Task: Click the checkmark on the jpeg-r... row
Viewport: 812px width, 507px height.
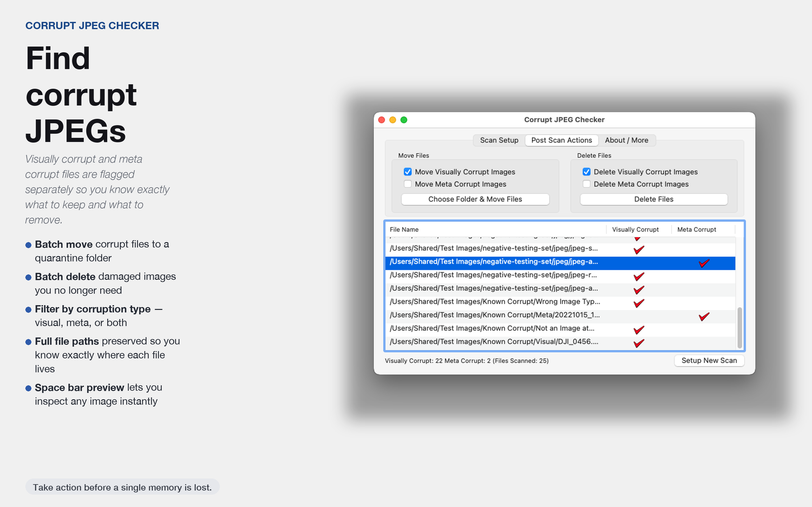Action: point(638,276)
